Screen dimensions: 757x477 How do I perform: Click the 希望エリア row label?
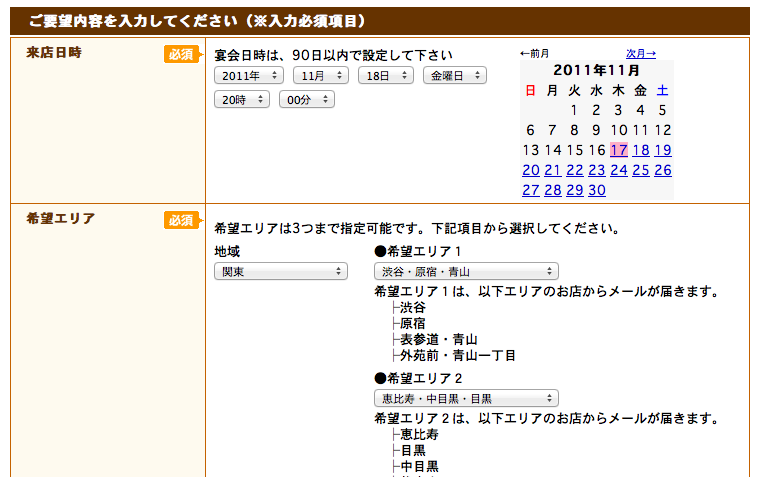click(61, 219)
